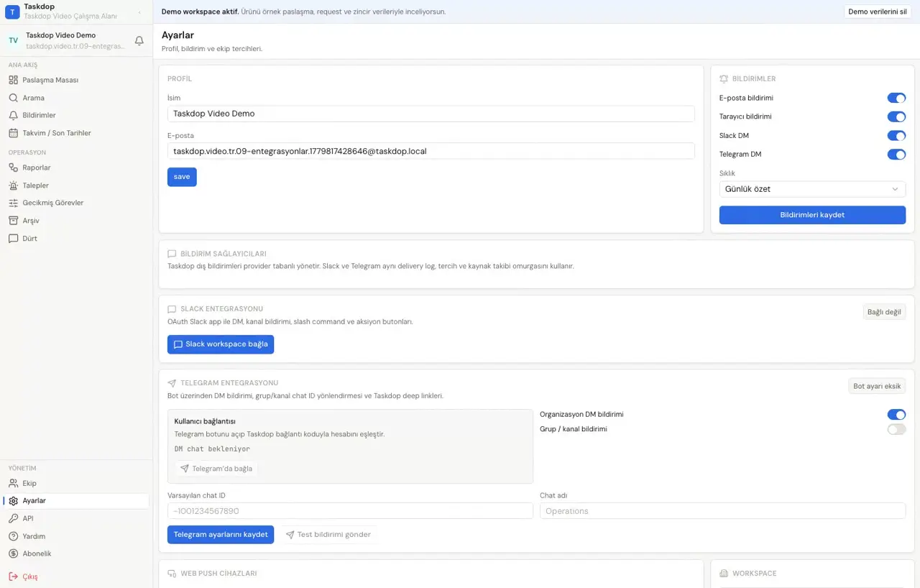Click the API key icon

13,518
